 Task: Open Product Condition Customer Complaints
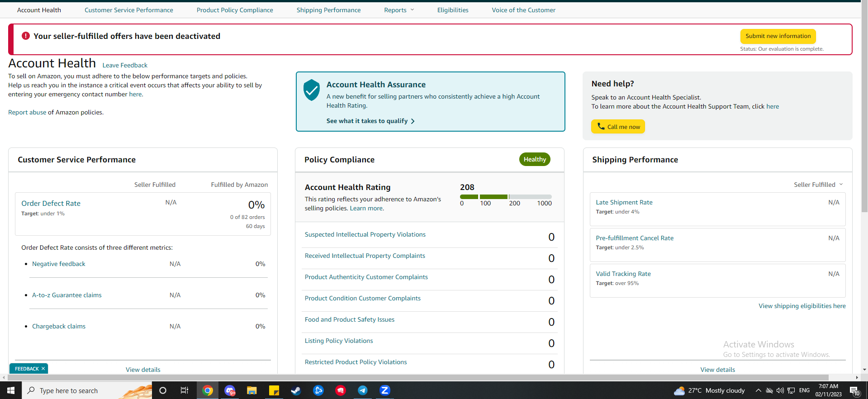[363, 298]
